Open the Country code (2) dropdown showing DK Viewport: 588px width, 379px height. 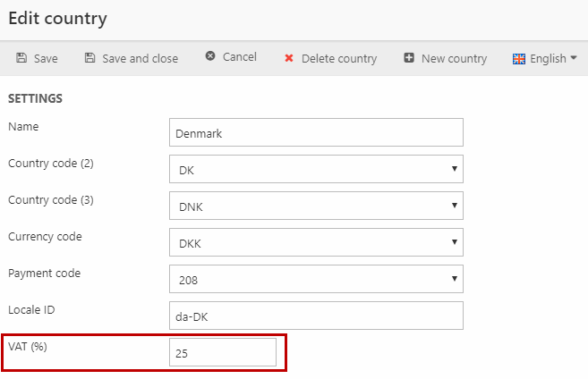pos(315,169)
